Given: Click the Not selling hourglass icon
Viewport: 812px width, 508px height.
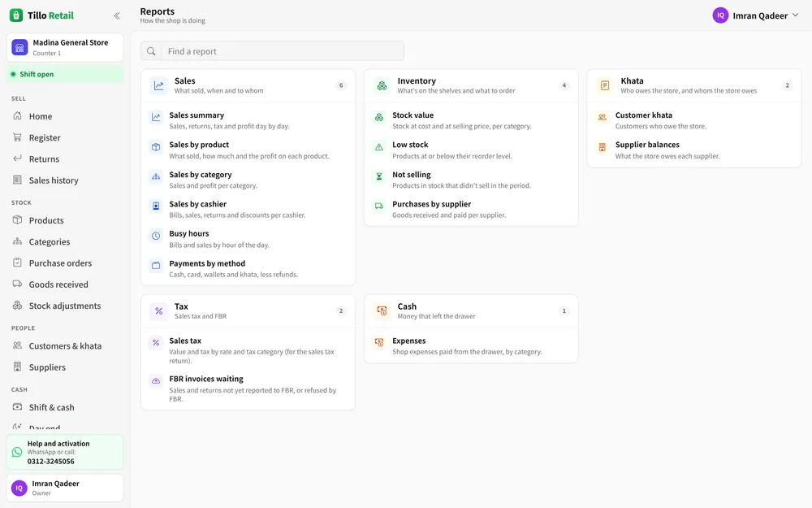Looking at the screenshot, I should (379, 176).
